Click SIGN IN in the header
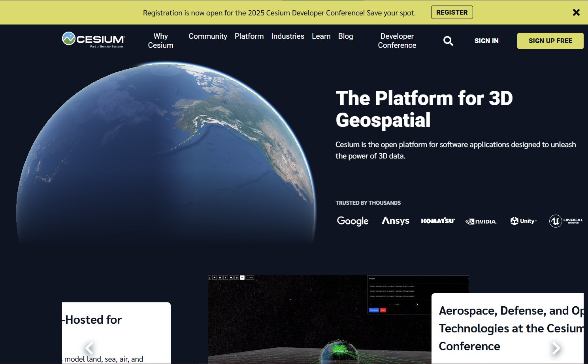This screenshot has height=364, width=588. tap(486, 41)
